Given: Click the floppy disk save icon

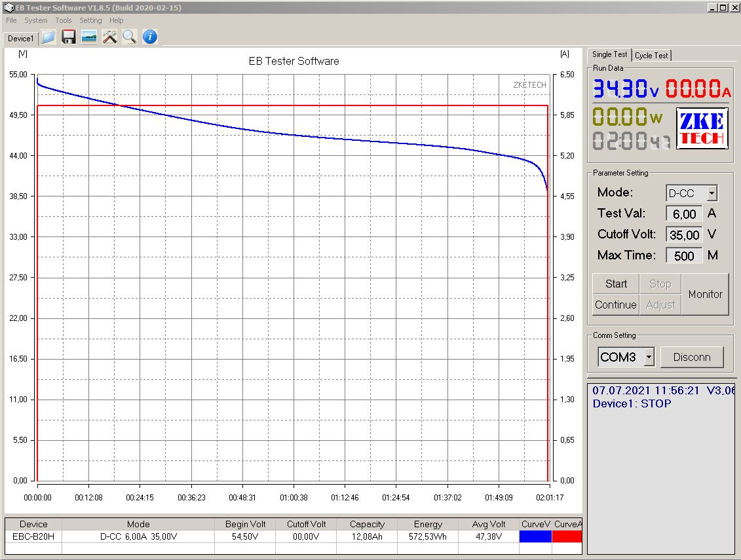Looking at the screenshot, I should click(68, 37).
